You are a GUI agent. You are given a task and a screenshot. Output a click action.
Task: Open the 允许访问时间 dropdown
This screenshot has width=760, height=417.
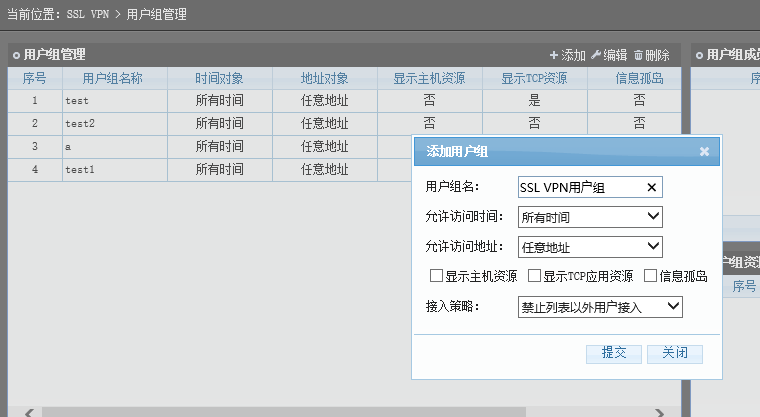coord(653,216)
